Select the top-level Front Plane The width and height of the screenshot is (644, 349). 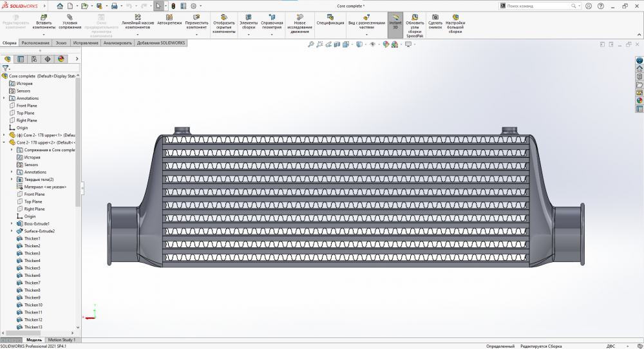[26, 106]
